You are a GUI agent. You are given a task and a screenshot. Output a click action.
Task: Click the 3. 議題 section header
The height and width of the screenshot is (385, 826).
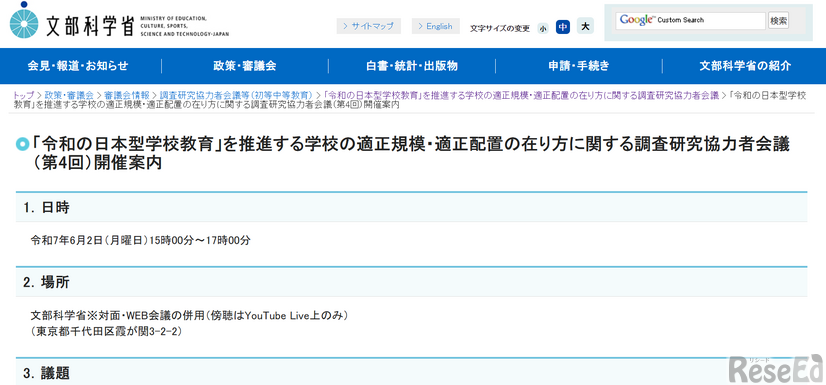click(x=411, y=372)
